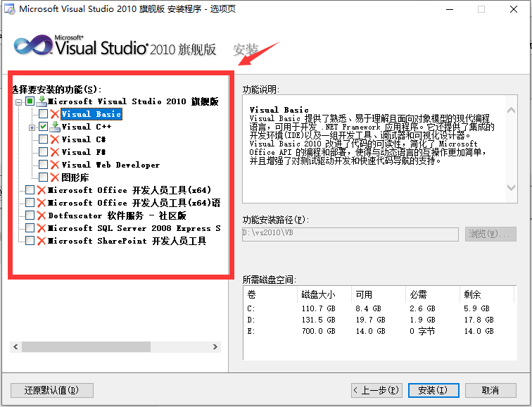
Task: Click the horizontal scrollbar thumb below the feature list
Action: pos(86,346)
